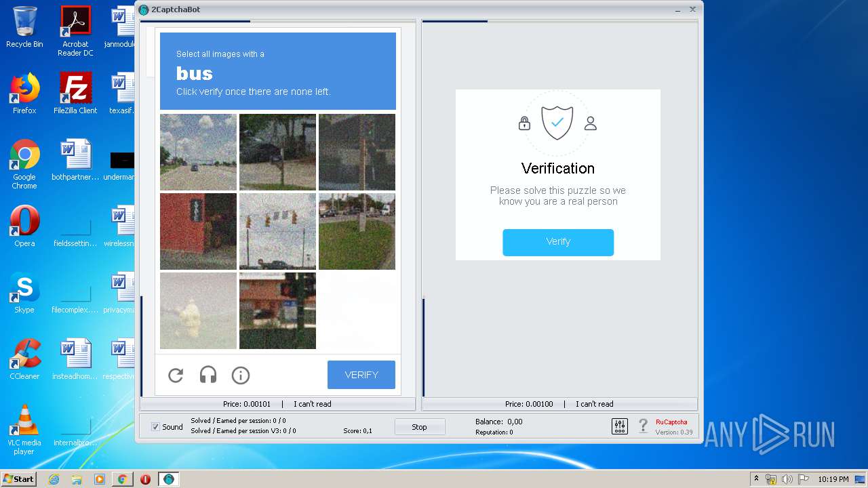Viewport: 868px width, 488px height.
Task: Open Skype desktop shortcut
Action: coord(24,293)
